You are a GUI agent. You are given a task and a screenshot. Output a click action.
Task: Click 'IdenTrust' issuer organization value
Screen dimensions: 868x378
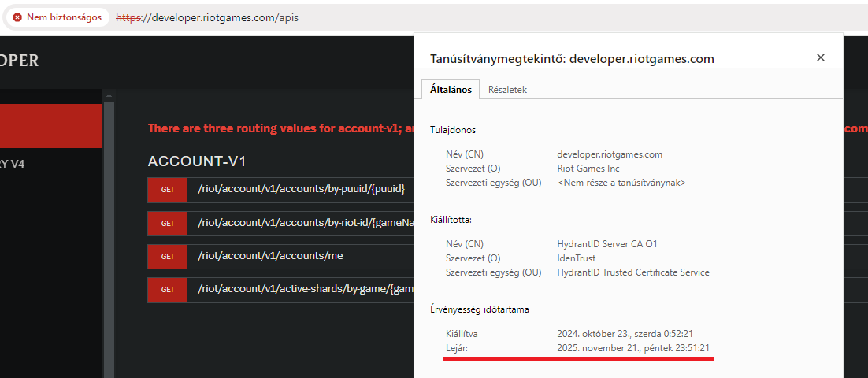pyautogui.click(x=577, y=258)
